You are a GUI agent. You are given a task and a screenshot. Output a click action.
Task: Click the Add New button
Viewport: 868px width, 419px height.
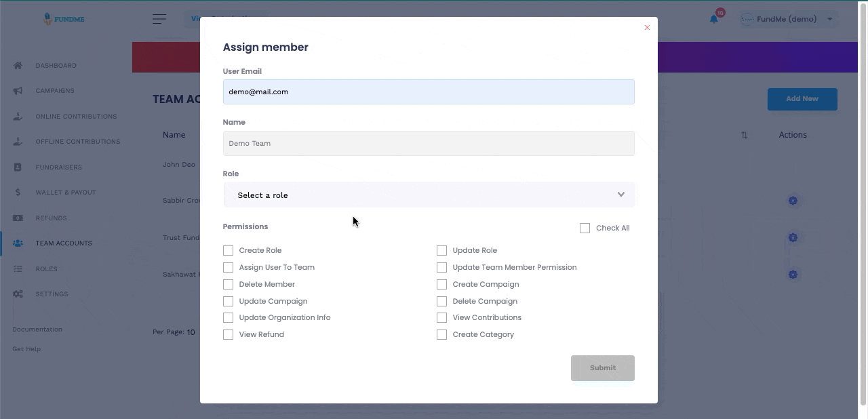[x=802, y=99]
